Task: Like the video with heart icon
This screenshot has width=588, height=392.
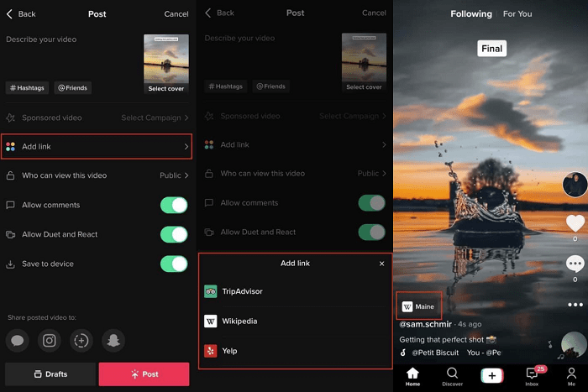Action: [575, 223]
